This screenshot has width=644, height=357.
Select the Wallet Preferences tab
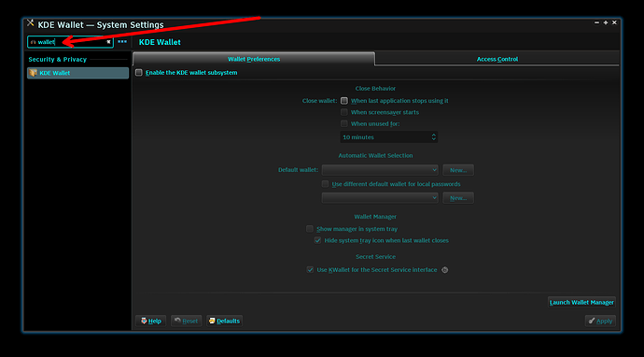pyautogui.click(x=254, y=59)
